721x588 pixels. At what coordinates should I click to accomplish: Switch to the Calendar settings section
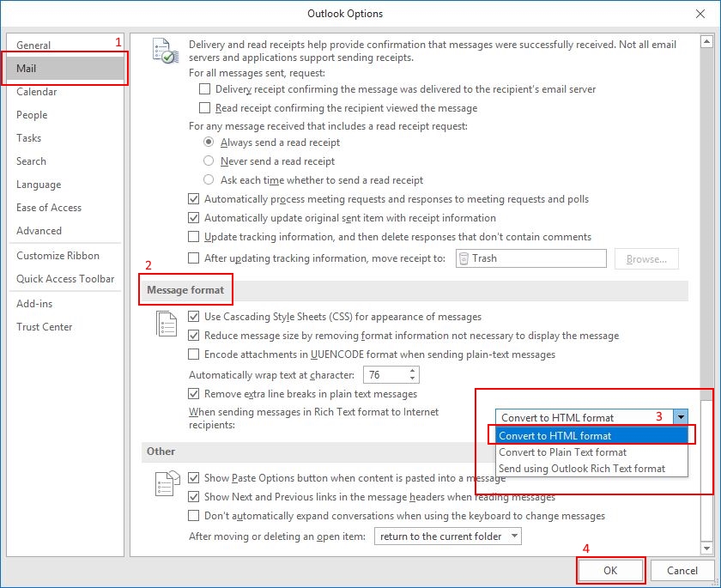coord(39,92)
